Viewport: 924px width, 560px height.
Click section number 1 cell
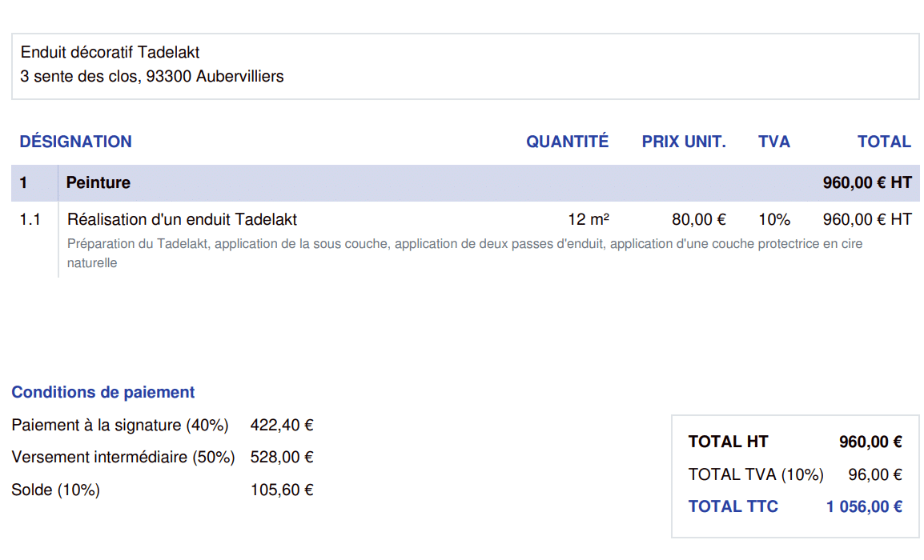click(24, 182)
